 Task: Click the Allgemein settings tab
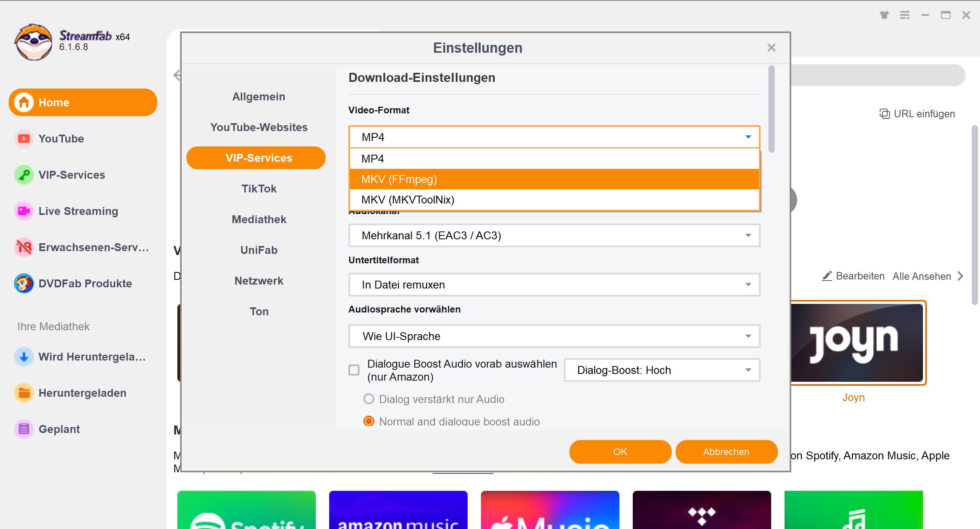(x=259, y=96)
